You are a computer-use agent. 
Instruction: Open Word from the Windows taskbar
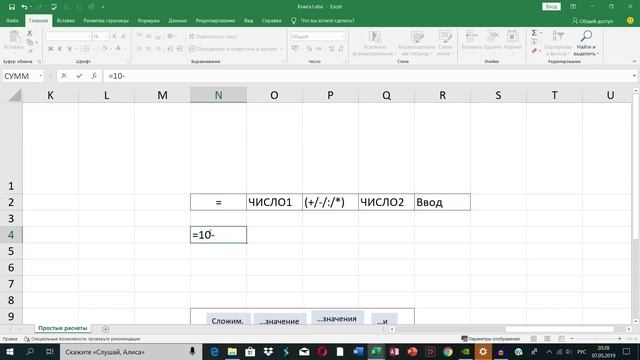[x=358, y=351]
